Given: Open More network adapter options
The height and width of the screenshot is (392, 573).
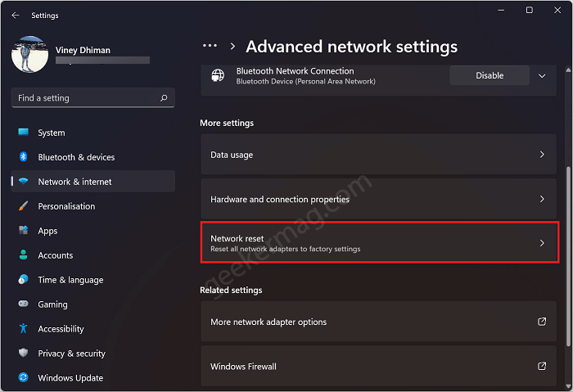Looking at the screenshot, I should coord(378,322).
